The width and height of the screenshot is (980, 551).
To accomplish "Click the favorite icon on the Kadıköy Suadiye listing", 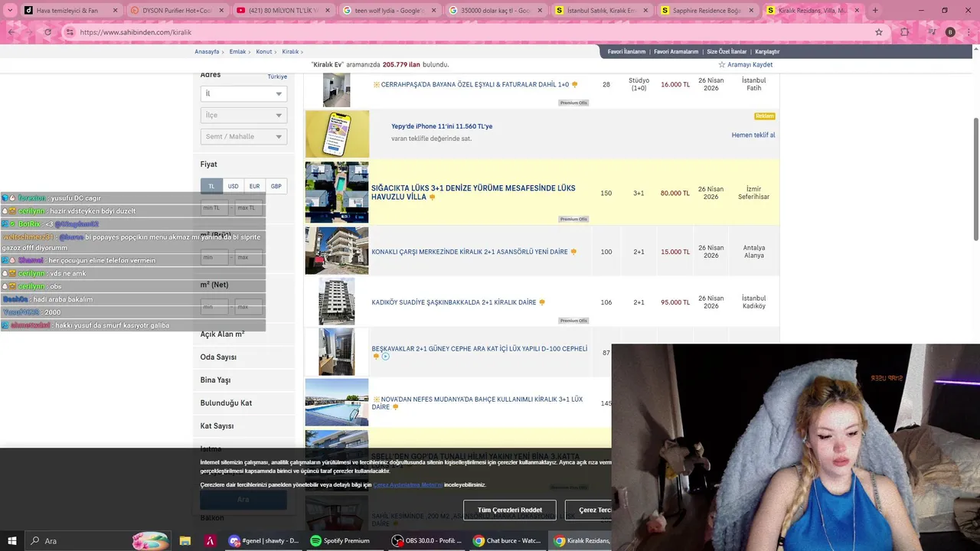I will [x=542, y=302].
